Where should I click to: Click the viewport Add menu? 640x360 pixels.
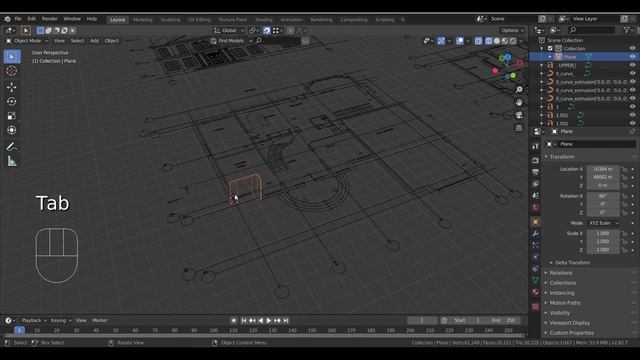click(x=94, y=41)
